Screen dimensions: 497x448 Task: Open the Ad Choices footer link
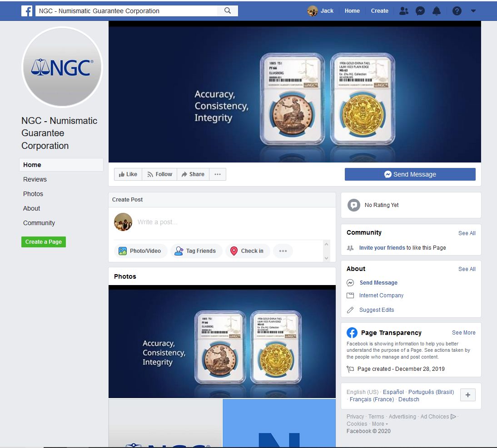coord(438,416)
